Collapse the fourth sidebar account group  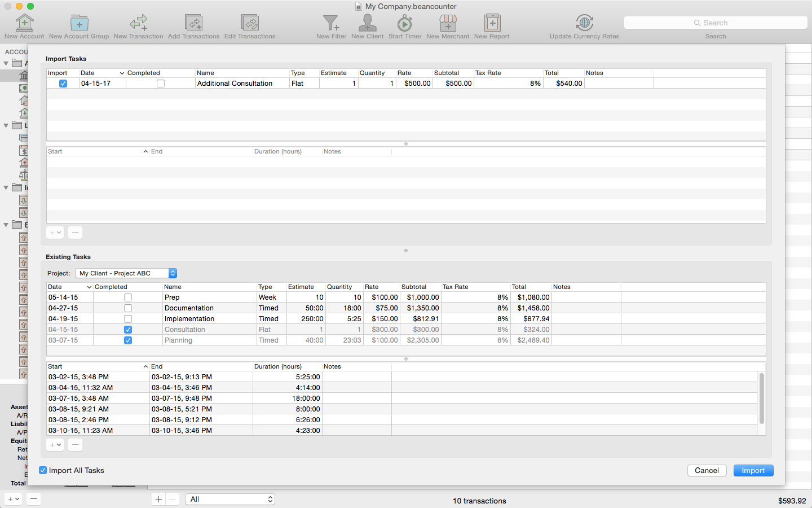coord(6,225)
